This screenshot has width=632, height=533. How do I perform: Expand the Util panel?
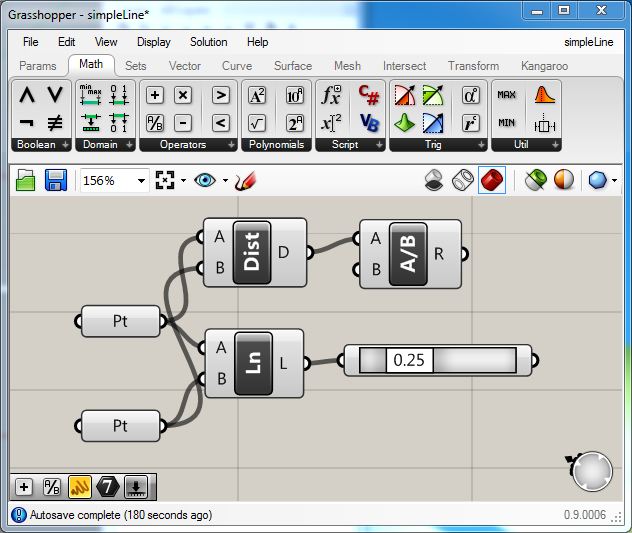tap(555, 144)
